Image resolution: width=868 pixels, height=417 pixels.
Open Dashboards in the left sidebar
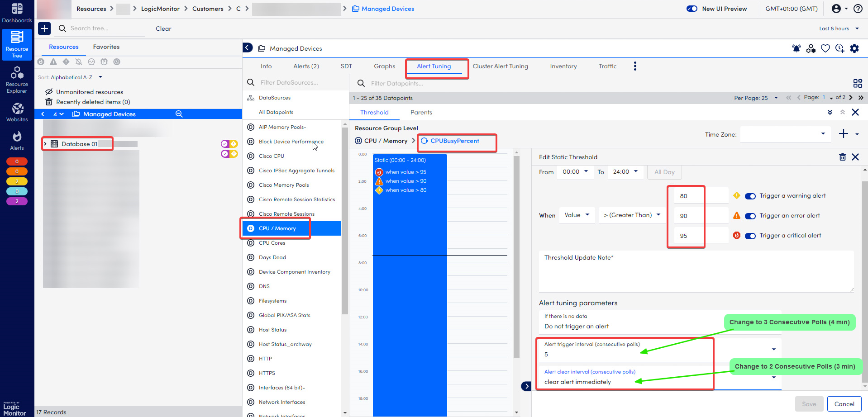tap(17, 14)
